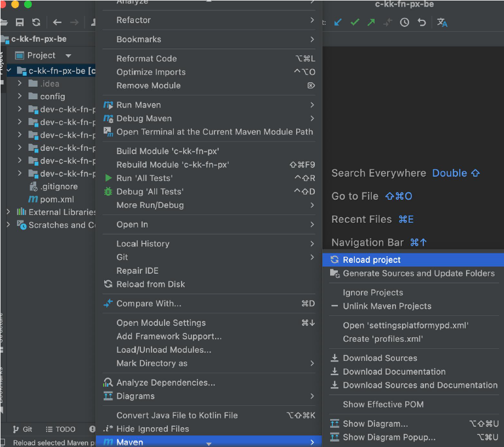Screen dimensions: 504x447
Task: Expand External Libraries node
Action: 8,212
